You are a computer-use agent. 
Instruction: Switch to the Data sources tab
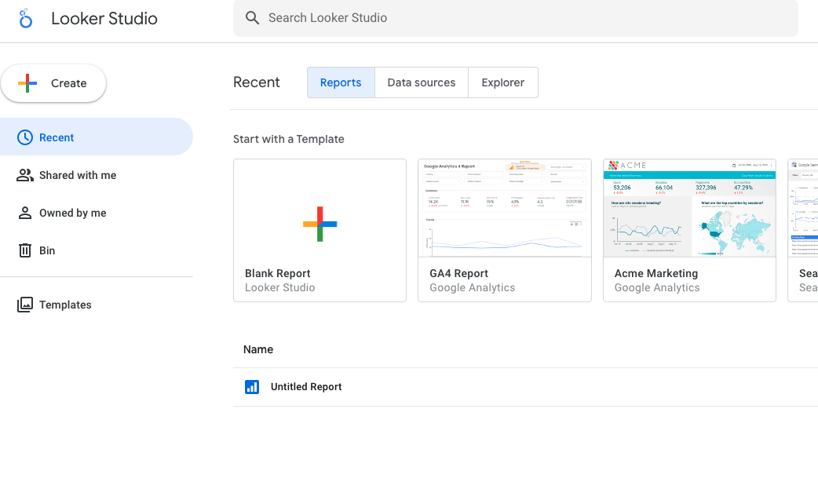[421, 82]
